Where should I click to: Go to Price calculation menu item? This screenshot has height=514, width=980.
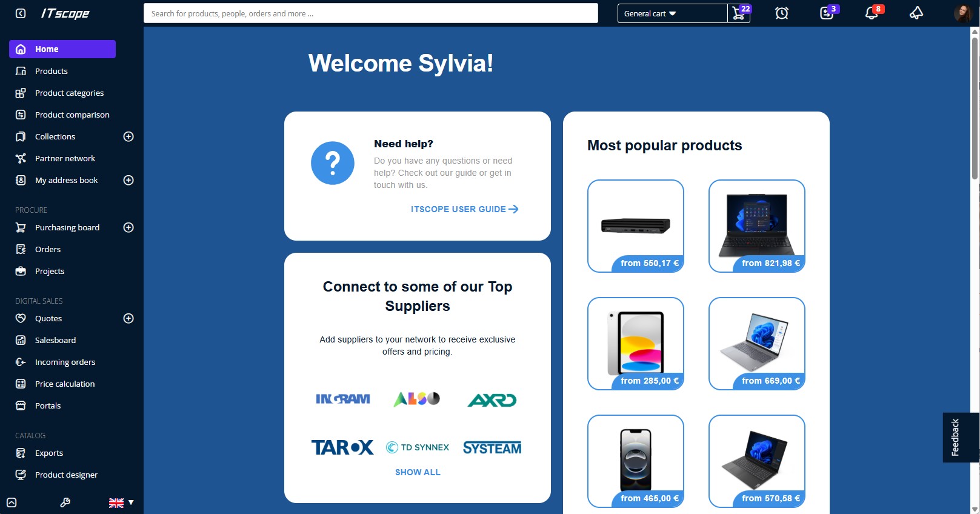[65, 384]
